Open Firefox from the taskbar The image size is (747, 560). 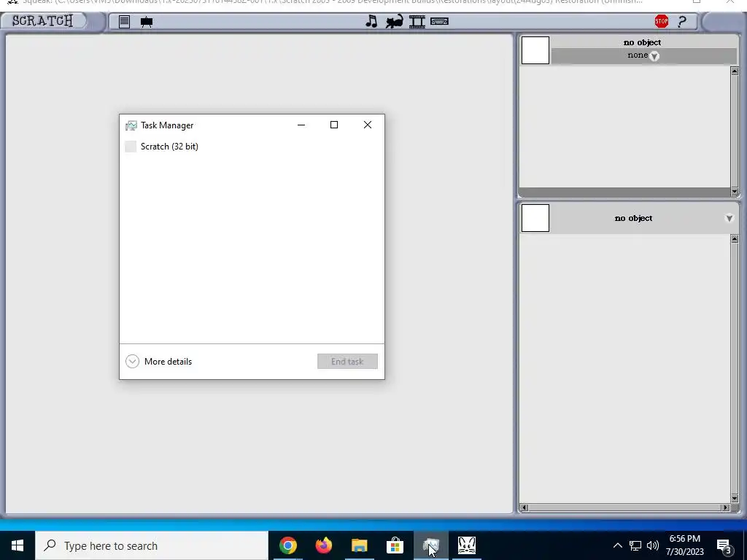(323, 545)
